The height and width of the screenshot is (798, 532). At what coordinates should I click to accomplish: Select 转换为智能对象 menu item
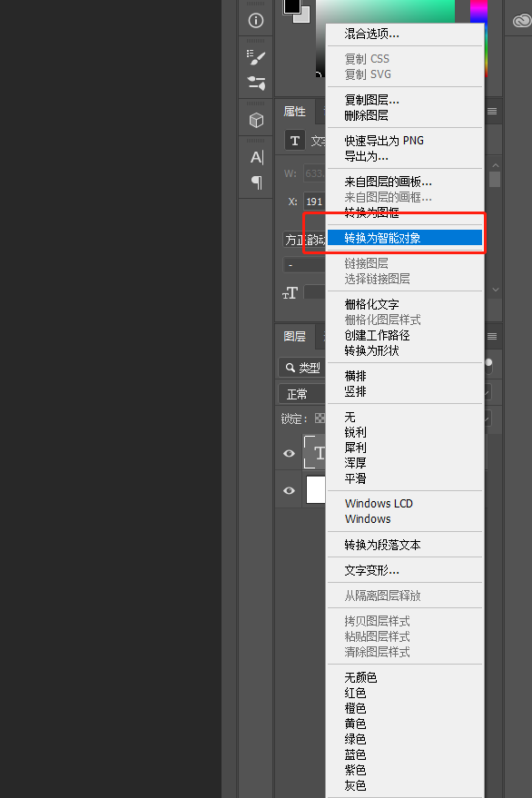(405, 238)
